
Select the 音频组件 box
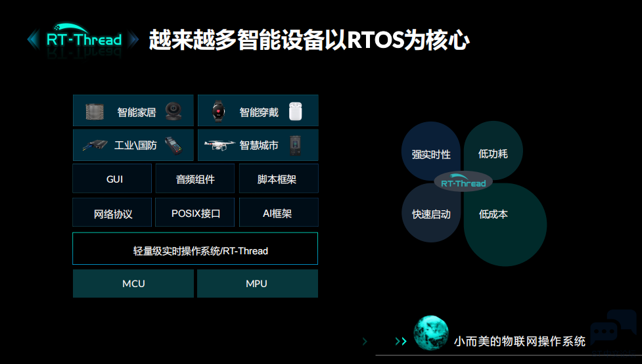click(195, 179)
